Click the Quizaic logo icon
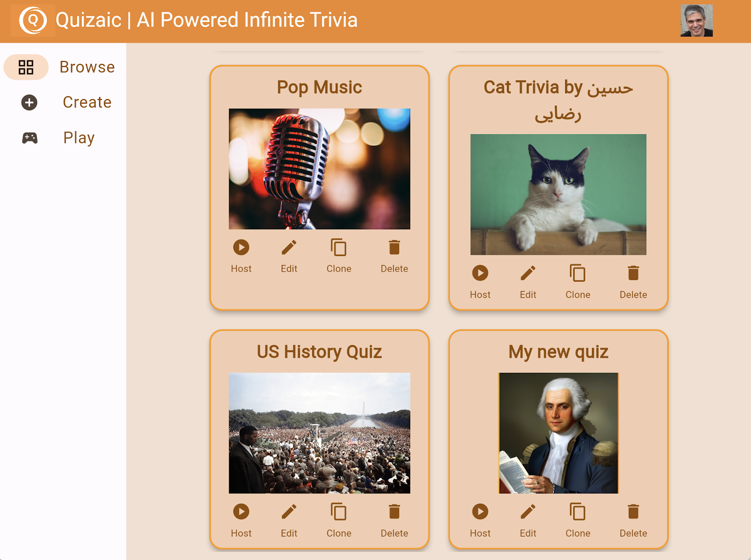751x560 pixels. pos(33,21)
